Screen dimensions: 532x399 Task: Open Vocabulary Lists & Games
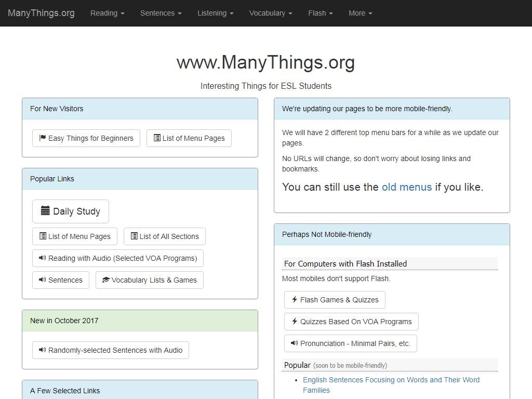pyautogui.click(x=150, y=280)
